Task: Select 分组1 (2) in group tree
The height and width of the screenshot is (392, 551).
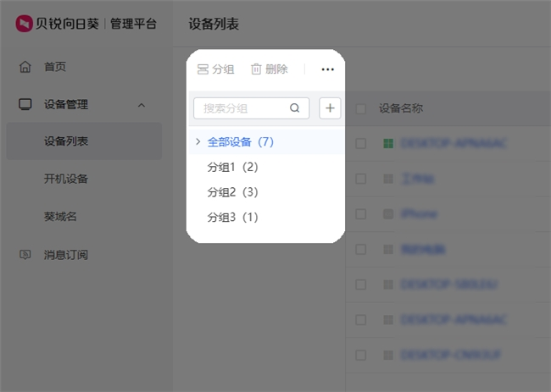Action: (x=232, y=167)
